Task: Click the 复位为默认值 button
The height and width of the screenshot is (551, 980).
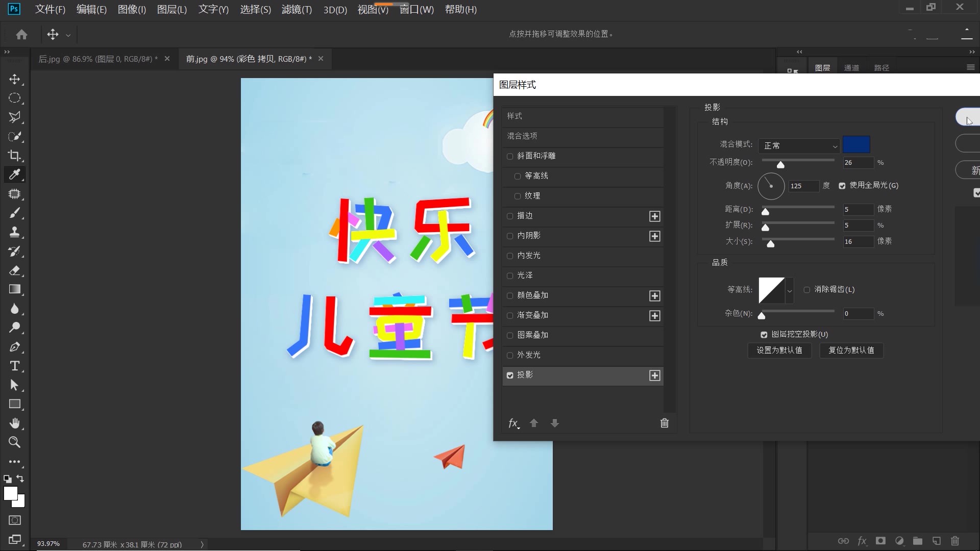Action: click(851, 350)
